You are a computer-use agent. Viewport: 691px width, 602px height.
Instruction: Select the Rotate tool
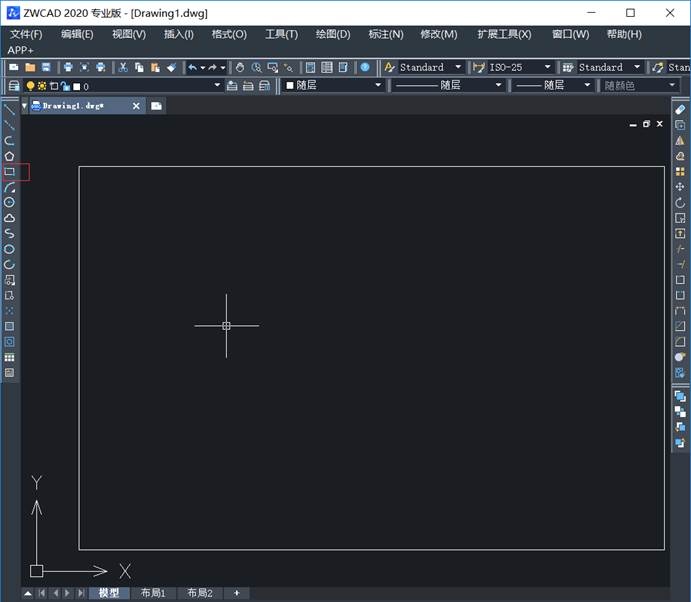coord(680,203)
